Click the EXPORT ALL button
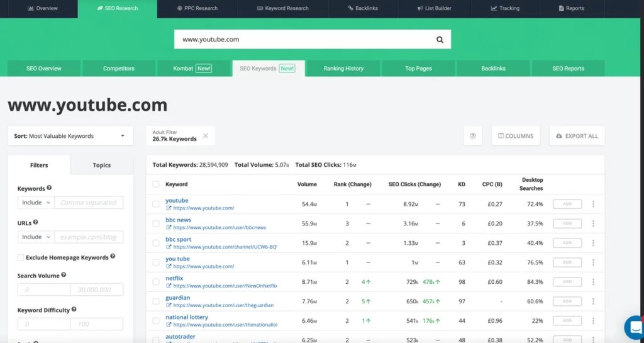 click(x=577, y=136)
